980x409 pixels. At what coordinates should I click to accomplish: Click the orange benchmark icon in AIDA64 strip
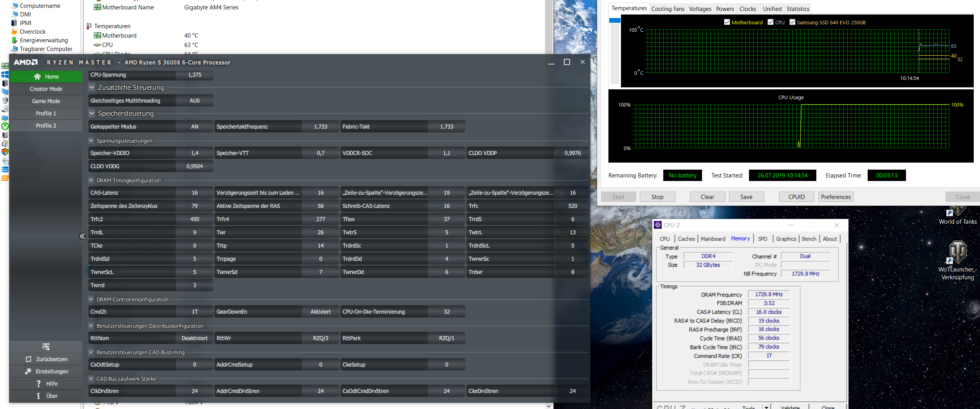tap(5, 178)
